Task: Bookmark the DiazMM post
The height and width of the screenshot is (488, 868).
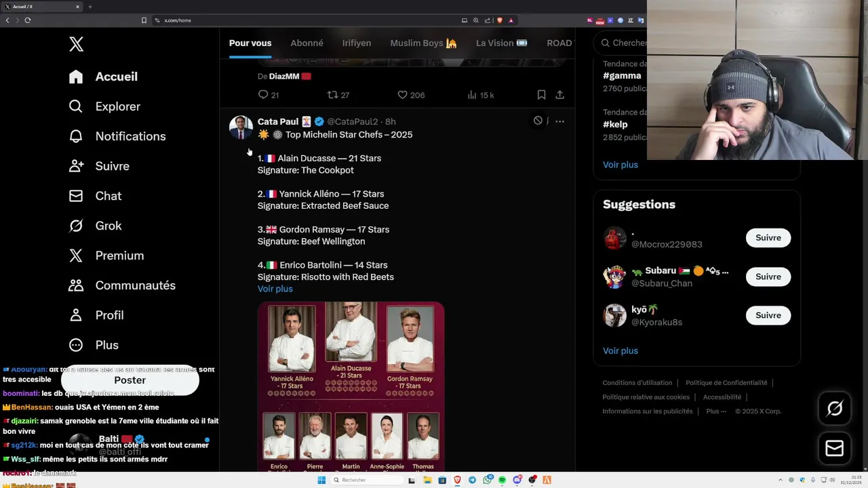Action: click(x=541, y=95)
